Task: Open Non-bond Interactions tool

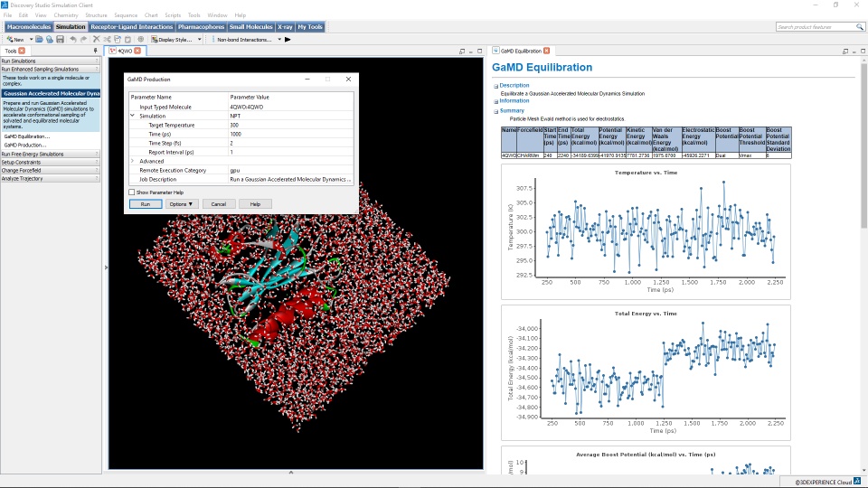Action: 243,39
